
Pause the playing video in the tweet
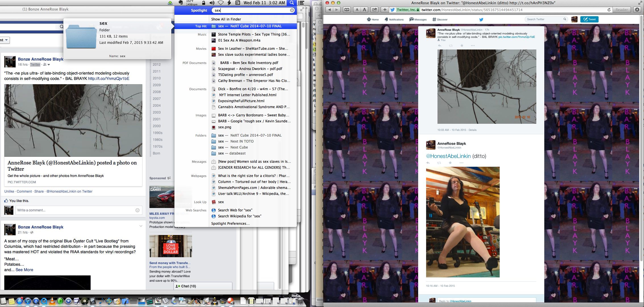(431, 215)
